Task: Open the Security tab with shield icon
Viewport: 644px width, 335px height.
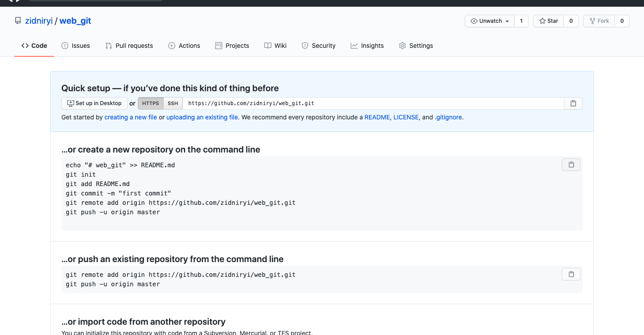Action: click(318, 46)
